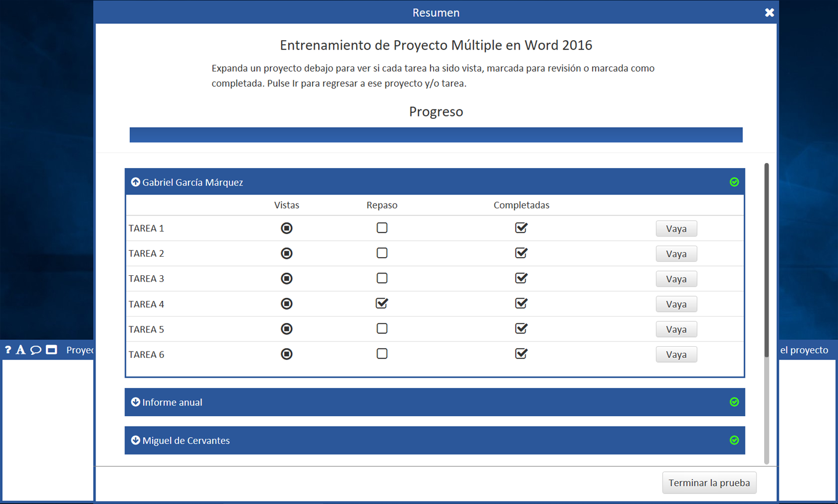838x504 pixels.
Task: Mark TAREA 5 for Repaso
Action: click(x=382, y=328)
